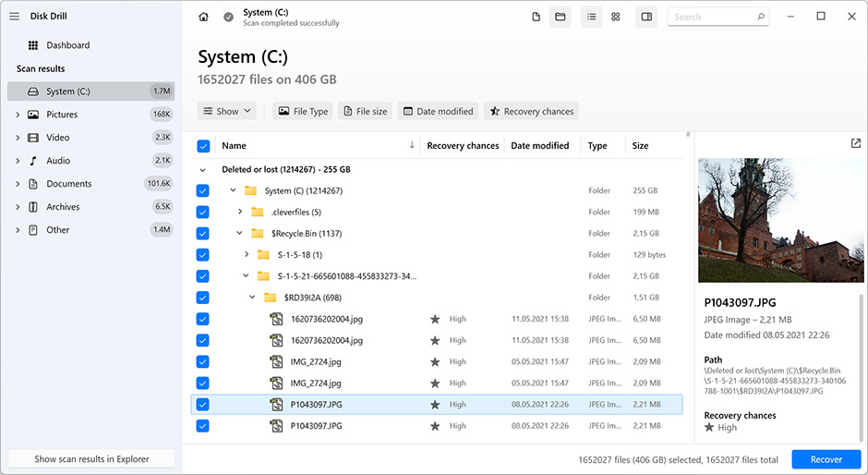Click Show scan results in Explorer
This screenshot has height=475, width=868.
(x=91, y=458)
